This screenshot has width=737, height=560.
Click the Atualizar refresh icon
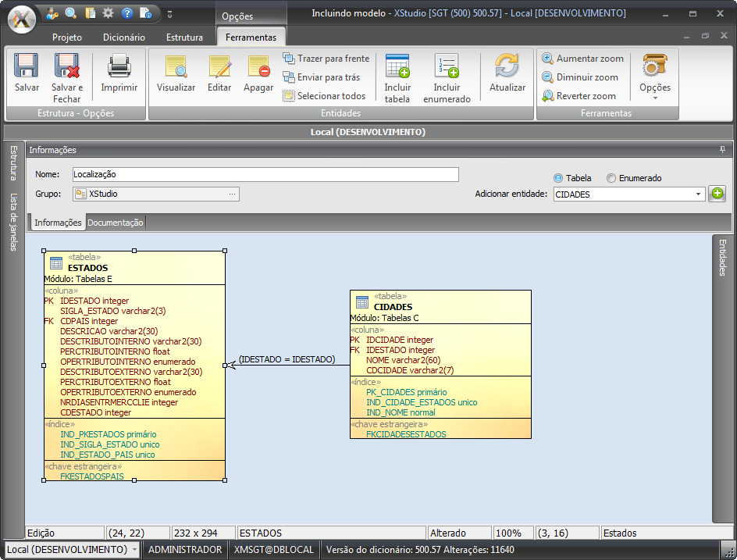(x=507, y=67)
